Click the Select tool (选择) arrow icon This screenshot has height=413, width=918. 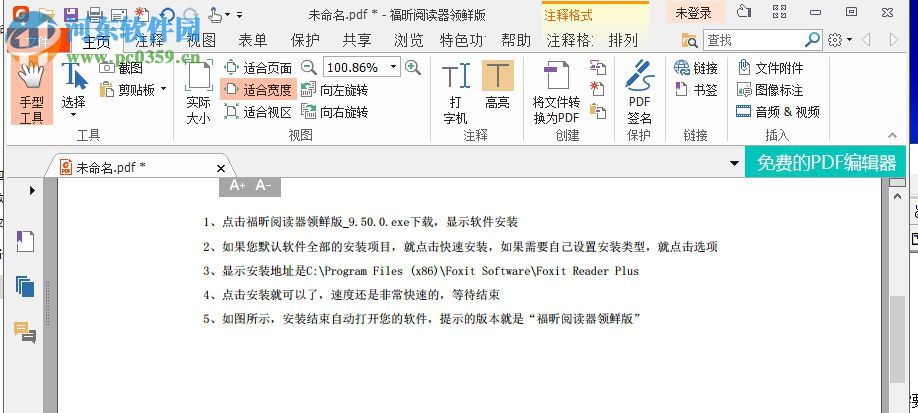[x=74, y=76]
